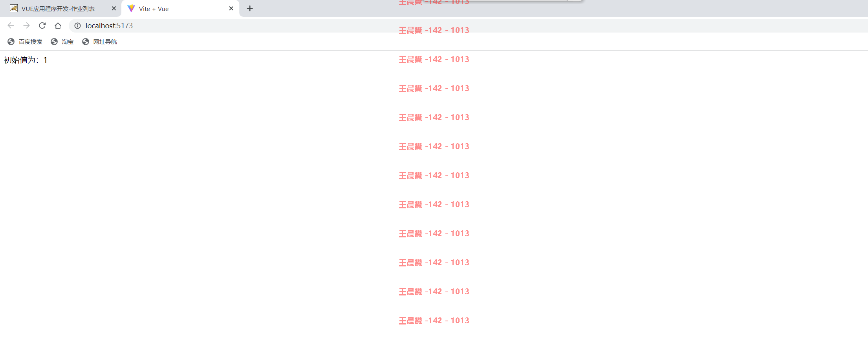Go to the browser home page
This screenshot has height=339, width=868.
pyautogui.click(x=58, y=26)
